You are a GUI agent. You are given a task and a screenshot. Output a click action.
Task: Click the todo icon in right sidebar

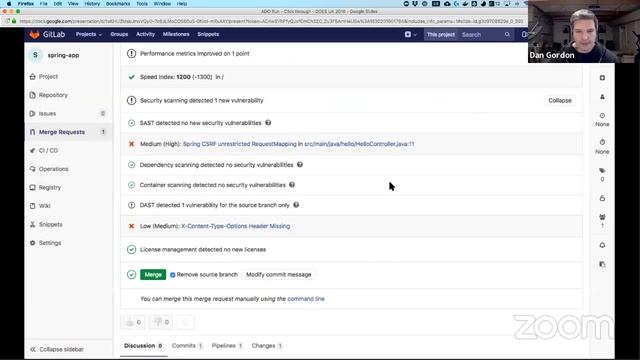[x=602, y=78]
